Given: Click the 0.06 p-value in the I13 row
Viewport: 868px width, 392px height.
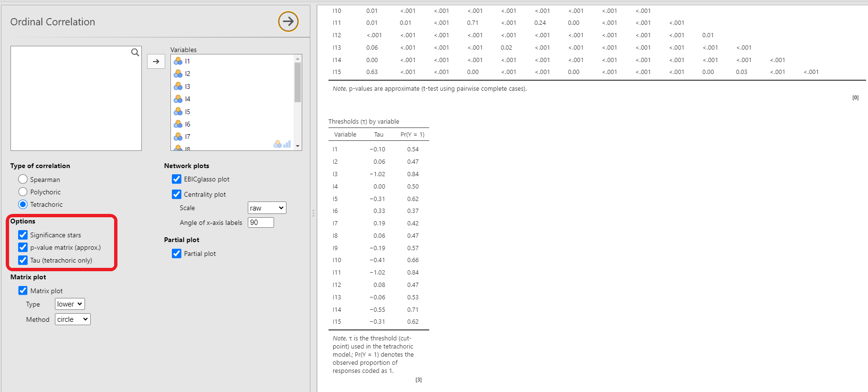Looking at the screenshot, I should tap(372, 48).
